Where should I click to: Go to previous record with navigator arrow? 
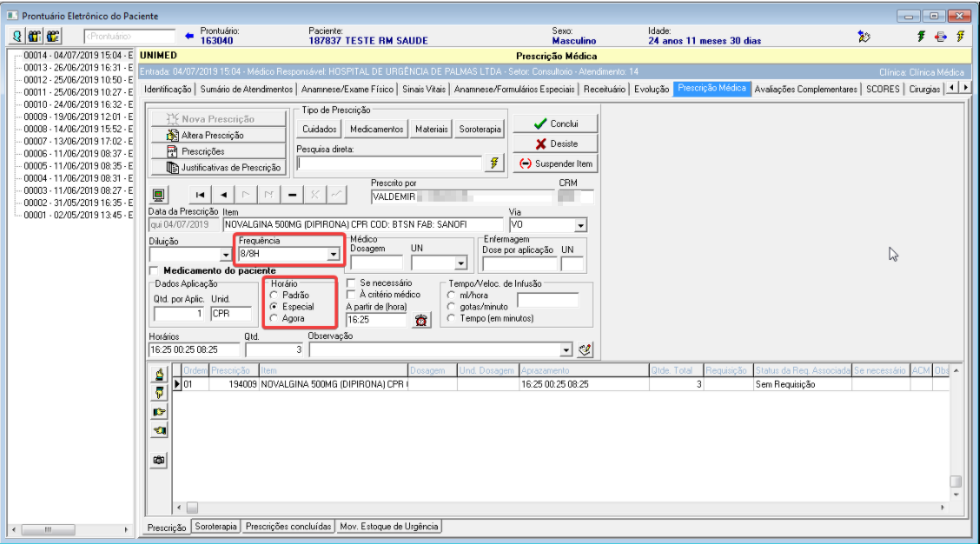pos(223,195)
